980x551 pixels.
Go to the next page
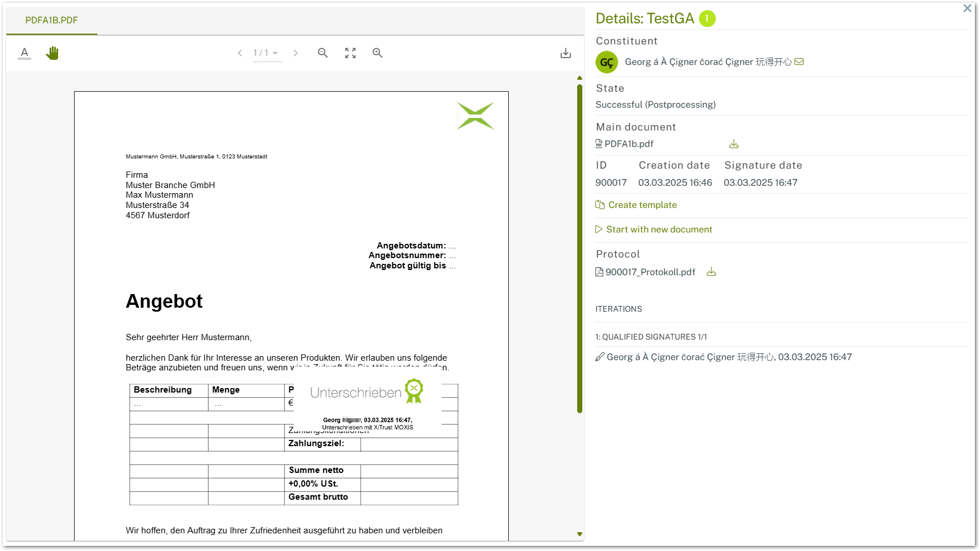tap(296, 53)
